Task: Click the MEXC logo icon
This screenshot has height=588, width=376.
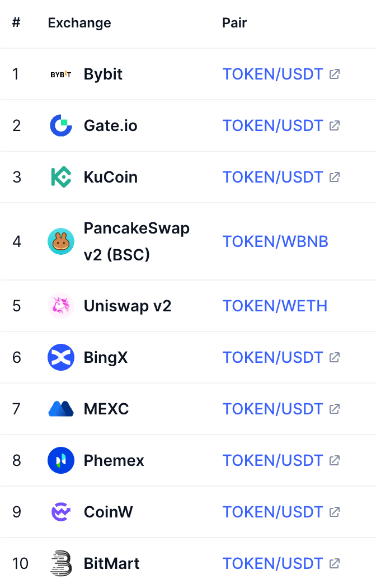Action: tap(60, 409)
